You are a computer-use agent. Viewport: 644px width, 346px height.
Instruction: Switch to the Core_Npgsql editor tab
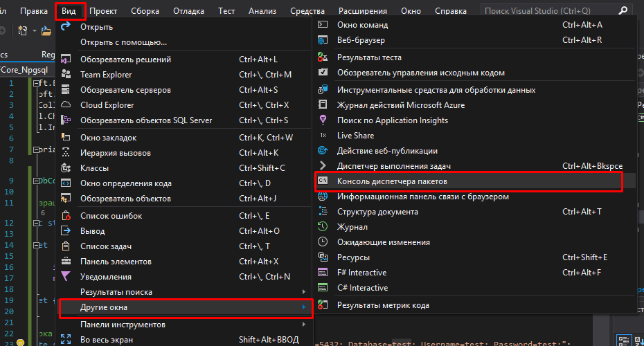point(26,69)
